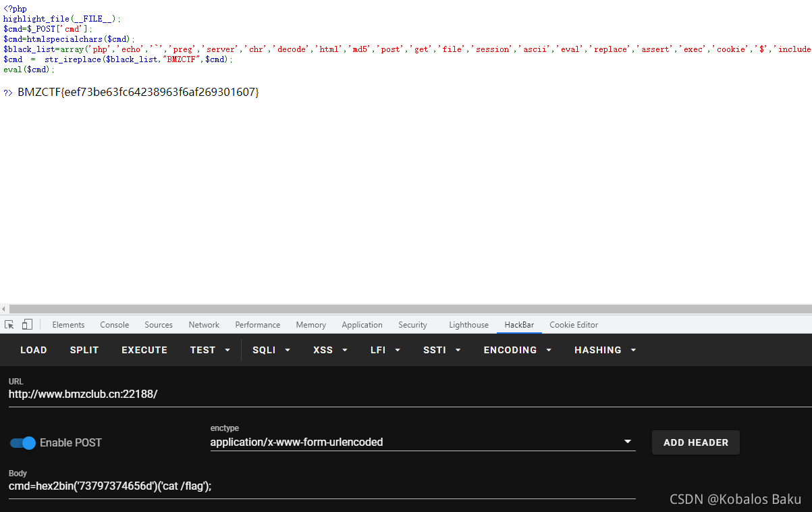The width and height of the screenshot is (812, 512).
Task: Open the Lighthouse tab
Action: 469,325
